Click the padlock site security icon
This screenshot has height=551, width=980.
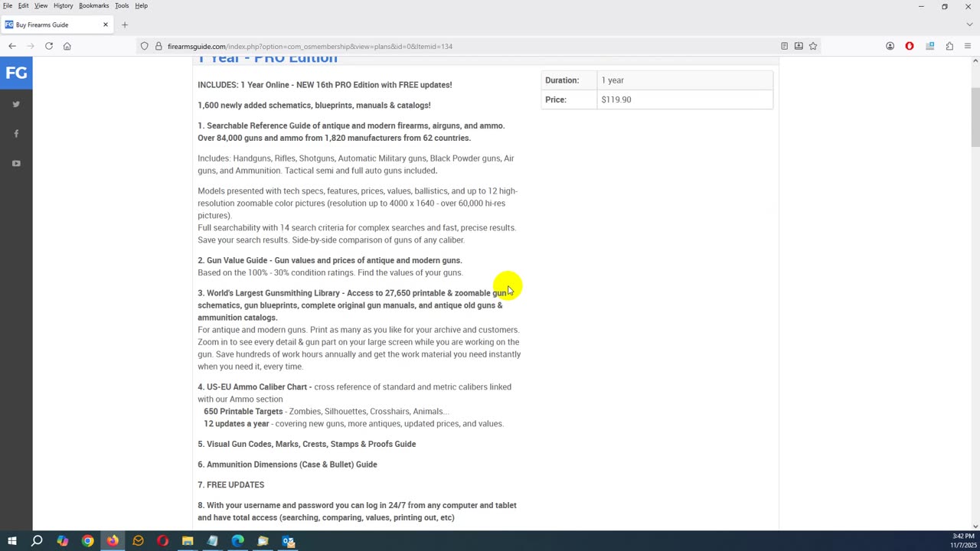click(158, 46)
